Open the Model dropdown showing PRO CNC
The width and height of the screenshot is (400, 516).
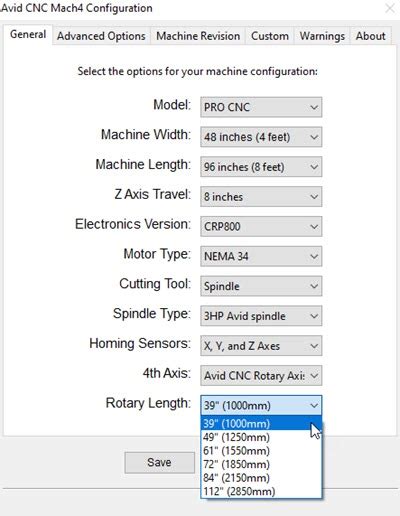click(x=261, y=107)
